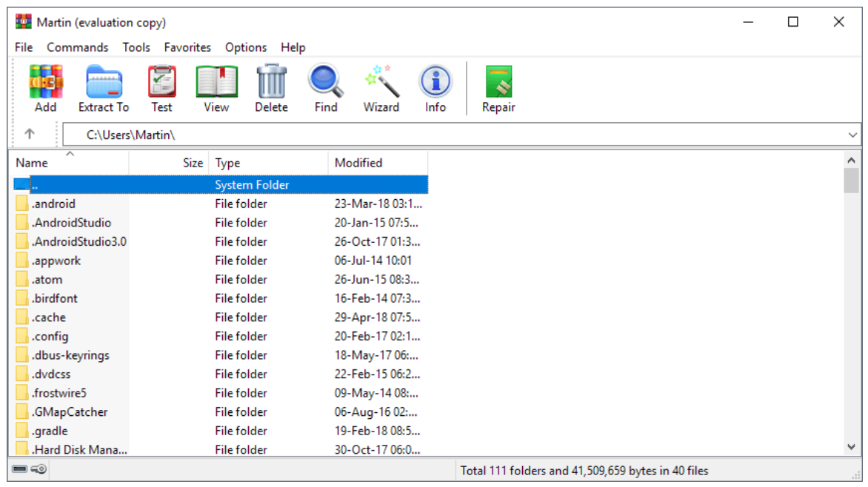
Task: Sort by the Modified column header
Action: click(378, 163)
